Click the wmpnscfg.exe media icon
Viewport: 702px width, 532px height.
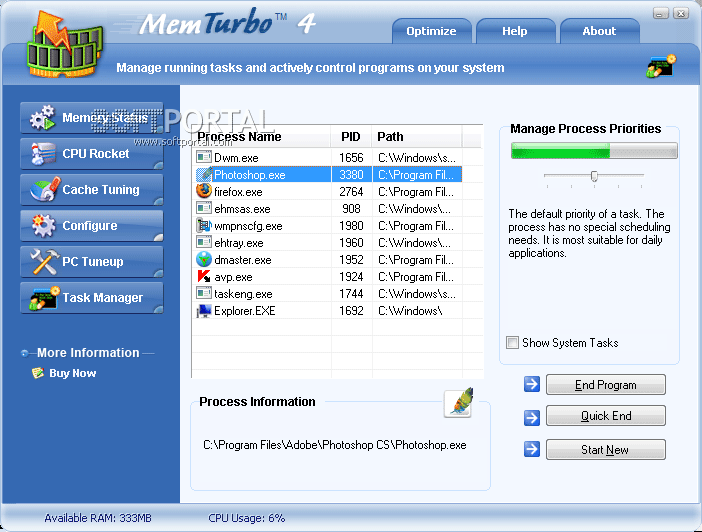[204, 225]
